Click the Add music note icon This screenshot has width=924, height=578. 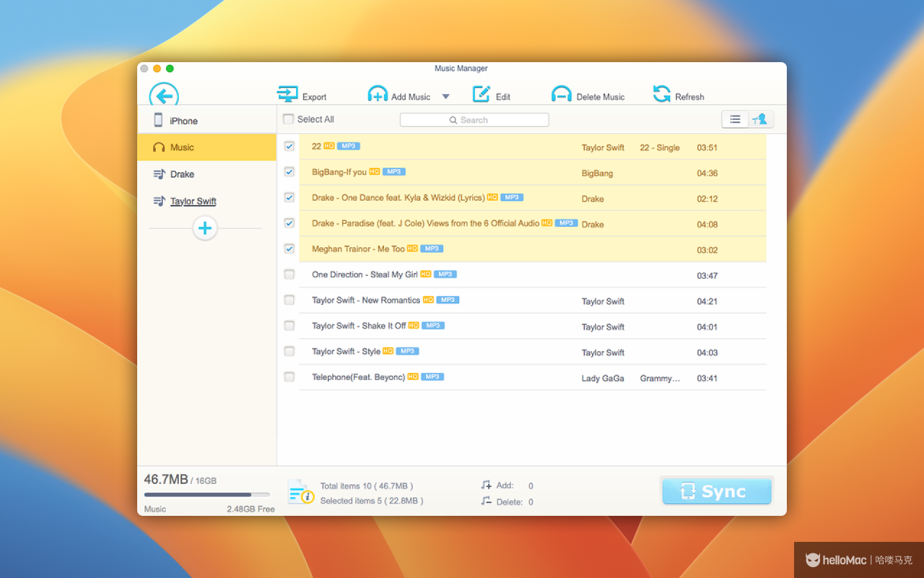[x=487, y=485]
